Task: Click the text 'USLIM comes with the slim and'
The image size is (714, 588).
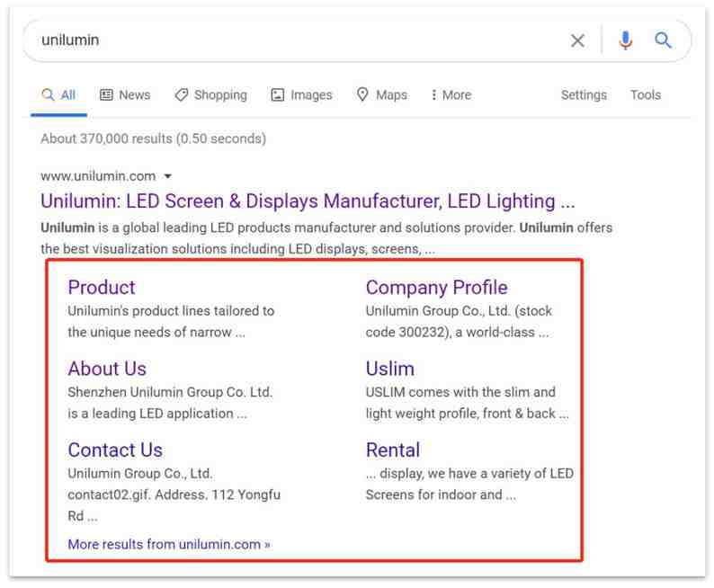Action: pyautogui.click(x=460, y=392)
